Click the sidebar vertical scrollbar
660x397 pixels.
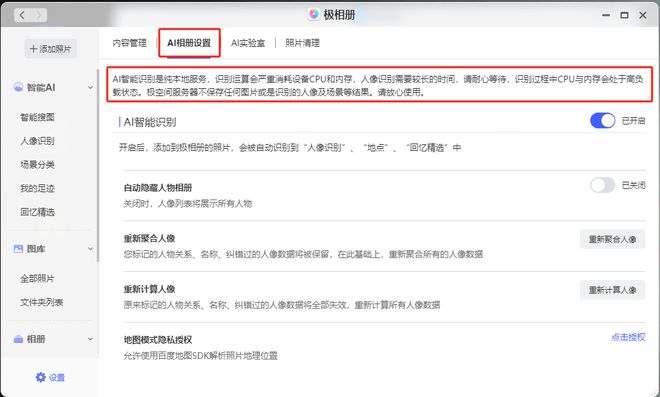coord(98,166)
